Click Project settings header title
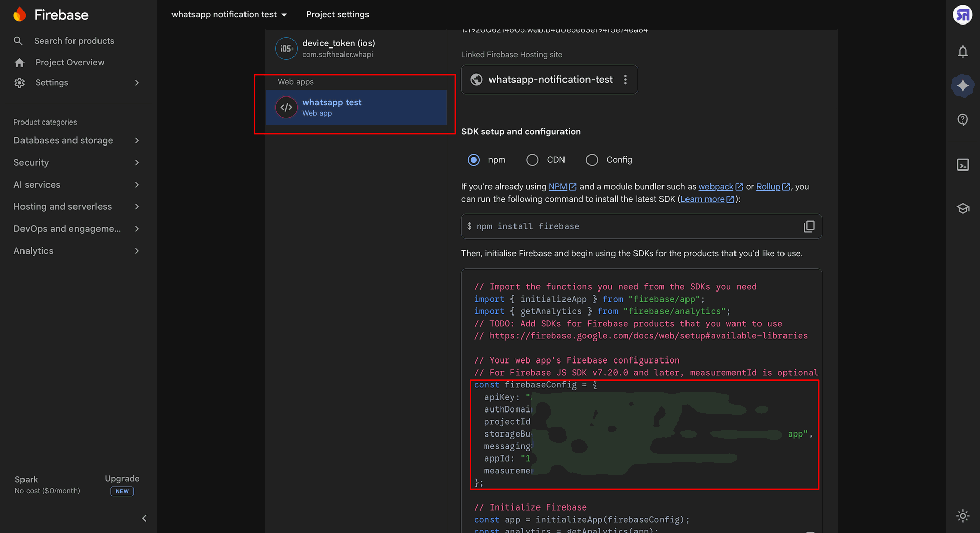The height and width of the screenshot is (533, 980). [337, 14]
